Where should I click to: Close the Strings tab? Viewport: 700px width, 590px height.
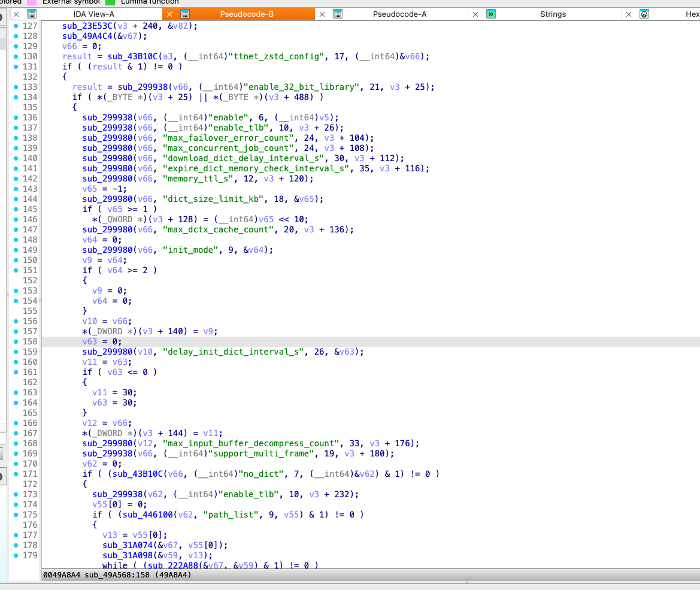475,14
